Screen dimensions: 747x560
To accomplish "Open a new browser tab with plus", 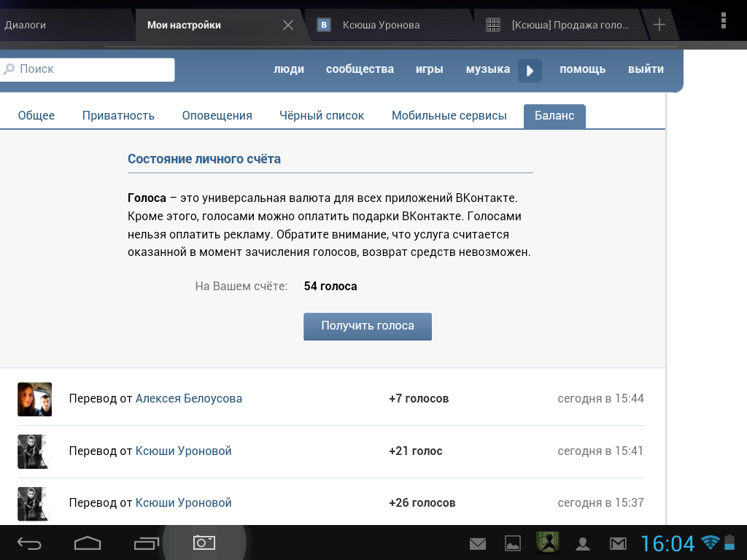I will pyautogui.click(x=659, y=25).
